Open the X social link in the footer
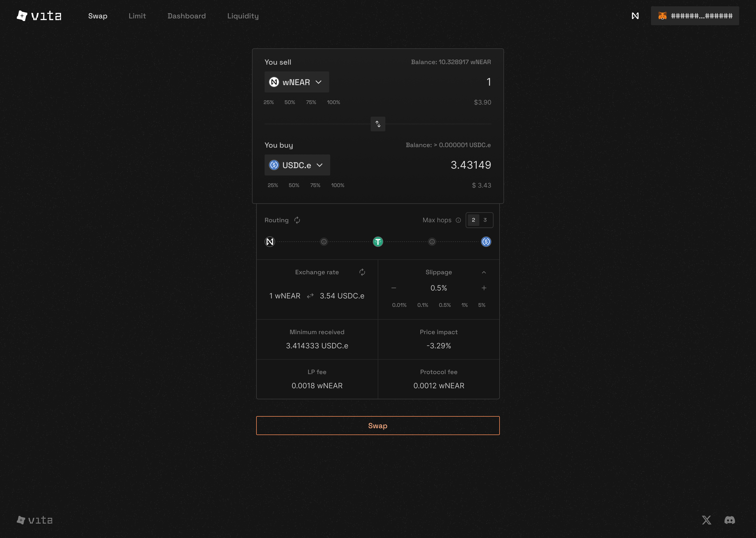The image size is (756, 538). pyautogui.click(x=706, y=520)
